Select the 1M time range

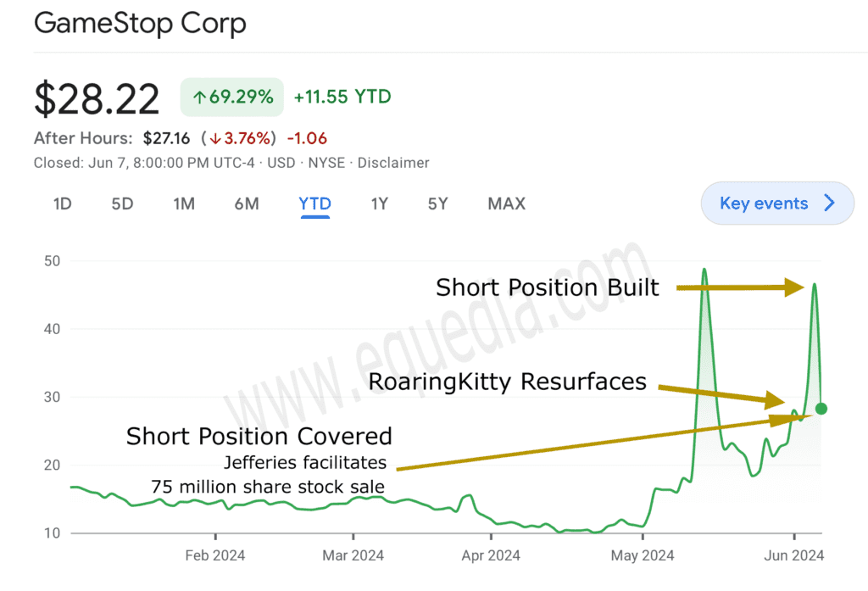(184, 204)
